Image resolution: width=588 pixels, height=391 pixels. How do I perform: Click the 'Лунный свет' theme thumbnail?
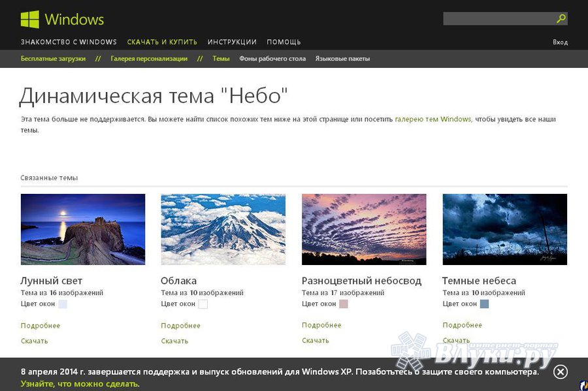[83, 229]
